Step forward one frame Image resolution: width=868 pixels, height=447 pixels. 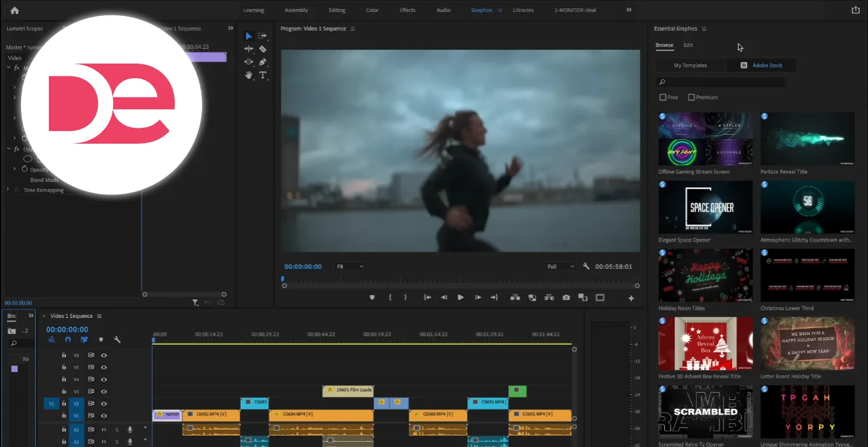point(478,298)
